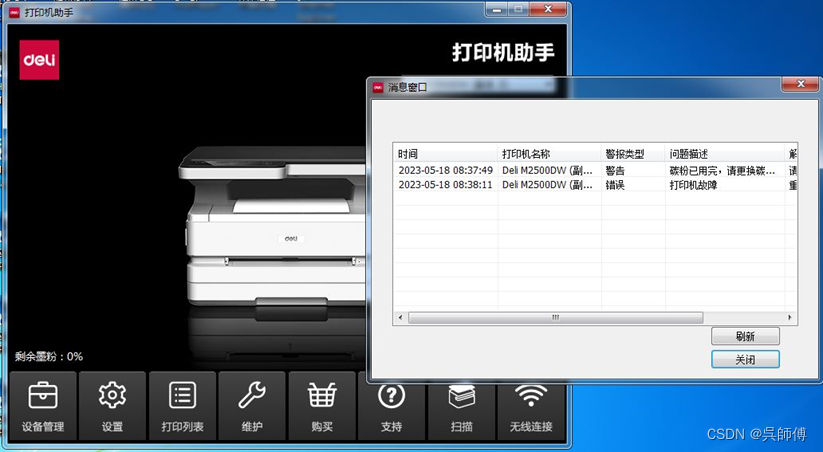Click 关闭 button in message window
This screenshot has width=823, height=452.
pyautogui.click(x=745, y=360)
